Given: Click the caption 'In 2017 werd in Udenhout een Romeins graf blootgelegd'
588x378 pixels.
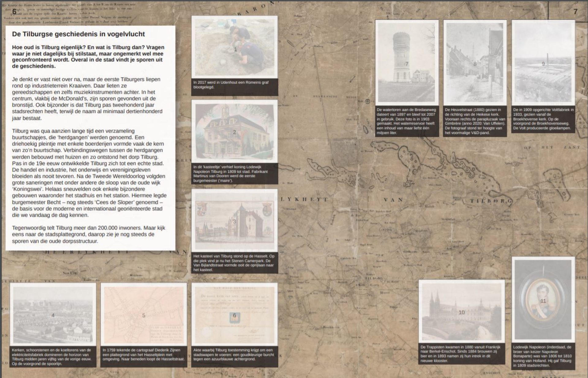Looking at the screenshot, I should pyautogui.click(x=235, y=87).
